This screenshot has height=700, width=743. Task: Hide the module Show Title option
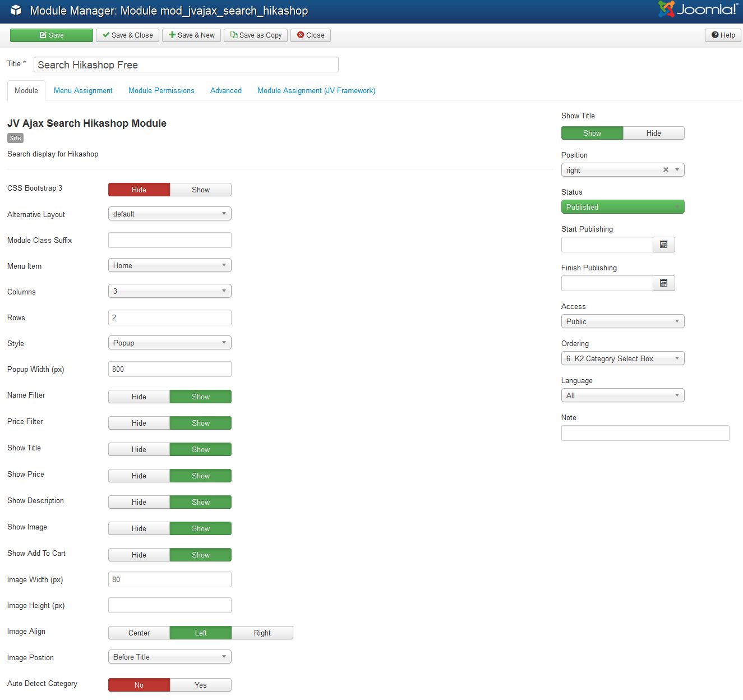point(139,449)
